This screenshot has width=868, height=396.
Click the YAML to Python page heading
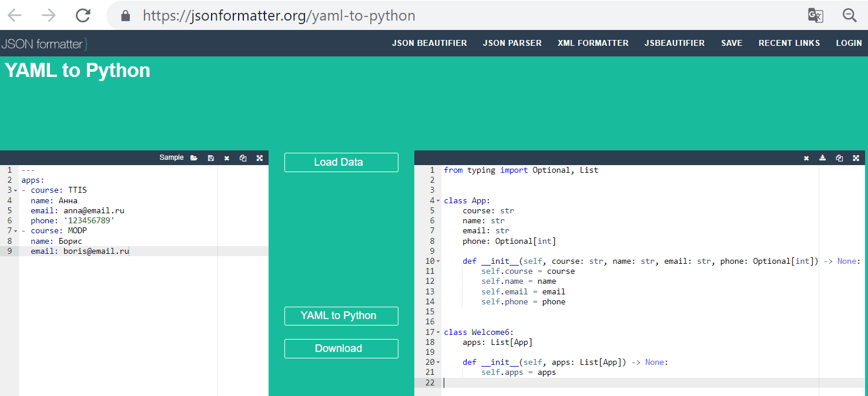coord(78,71)
